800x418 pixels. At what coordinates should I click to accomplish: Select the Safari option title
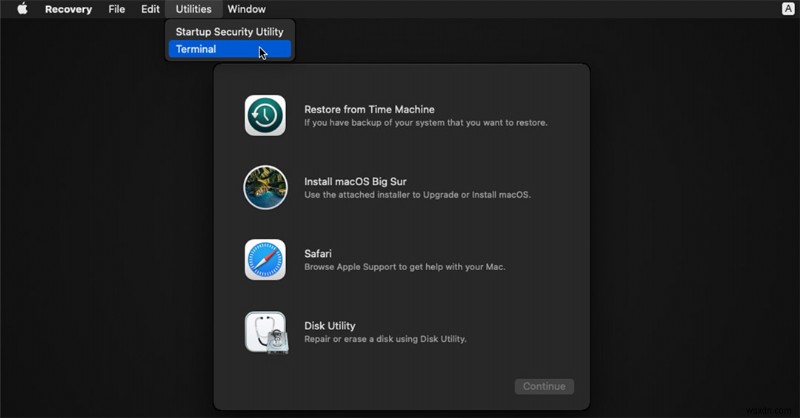(318, 254)
